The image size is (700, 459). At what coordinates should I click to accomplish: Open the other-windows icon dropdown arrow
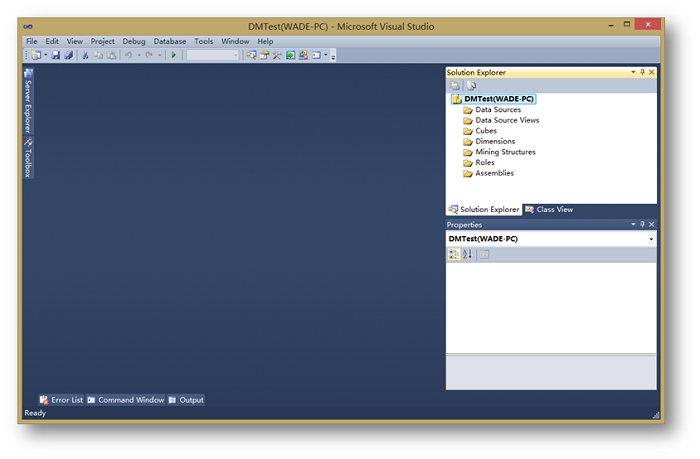(325, 55)
